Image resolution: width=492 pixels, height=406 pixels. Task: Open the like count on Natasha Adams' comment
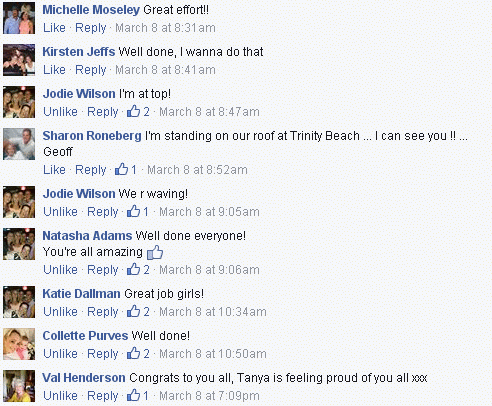click(138, 269)
